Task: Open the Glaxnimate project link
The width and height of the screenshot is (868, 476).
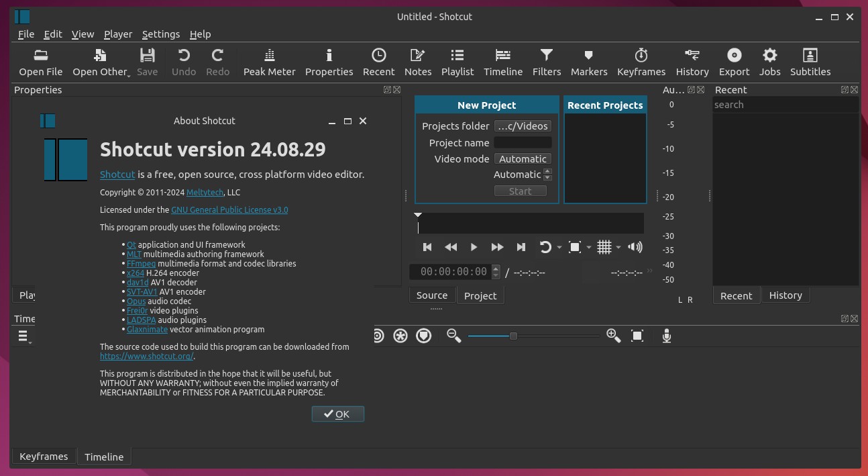Action: [147, 330]
